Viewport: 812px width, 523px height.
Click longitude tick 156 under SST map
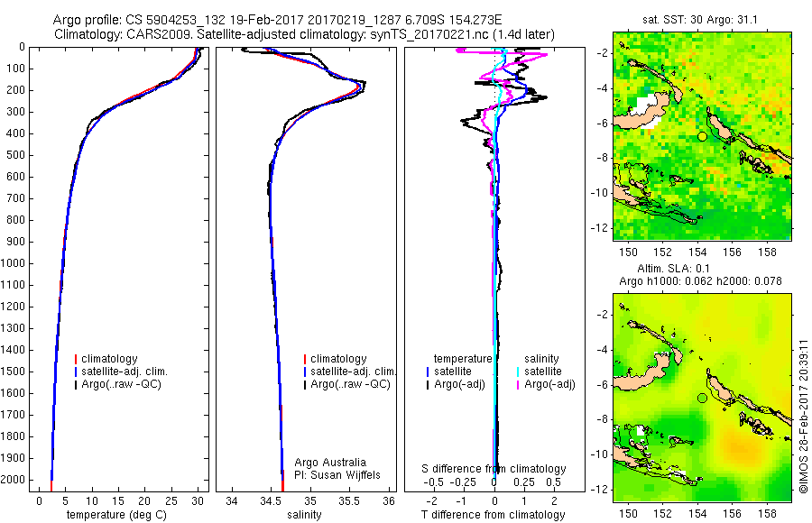pyautogui.click(x=733, y=252)
